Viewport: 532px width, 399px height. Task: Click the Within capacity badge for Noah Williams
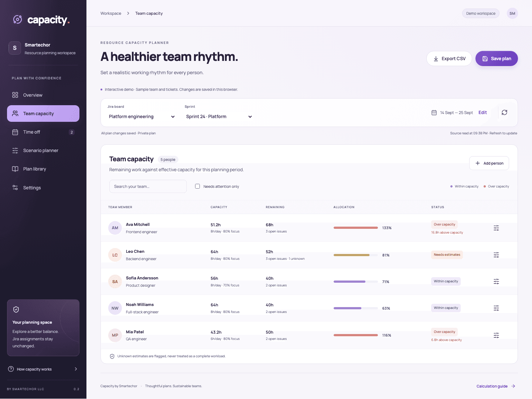pyautogui.click(x=446, y=308)
